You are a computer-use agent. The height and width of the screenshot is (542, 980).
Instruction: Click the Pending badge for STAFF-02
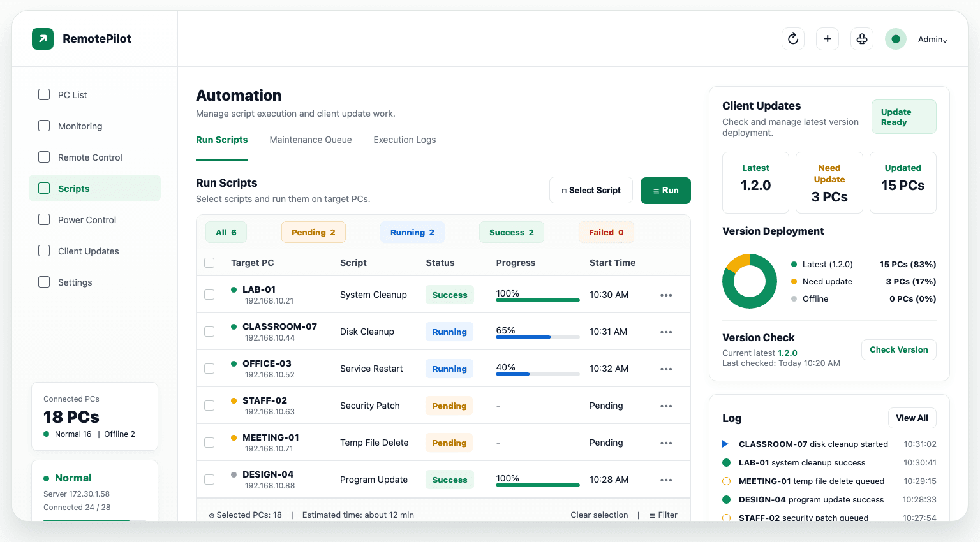(449, 406)
